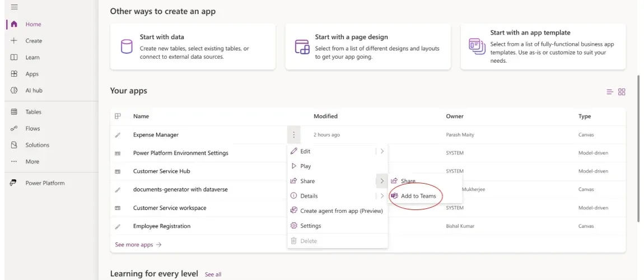
Task: Sort by the Type column header
Action: pos(585,116)
